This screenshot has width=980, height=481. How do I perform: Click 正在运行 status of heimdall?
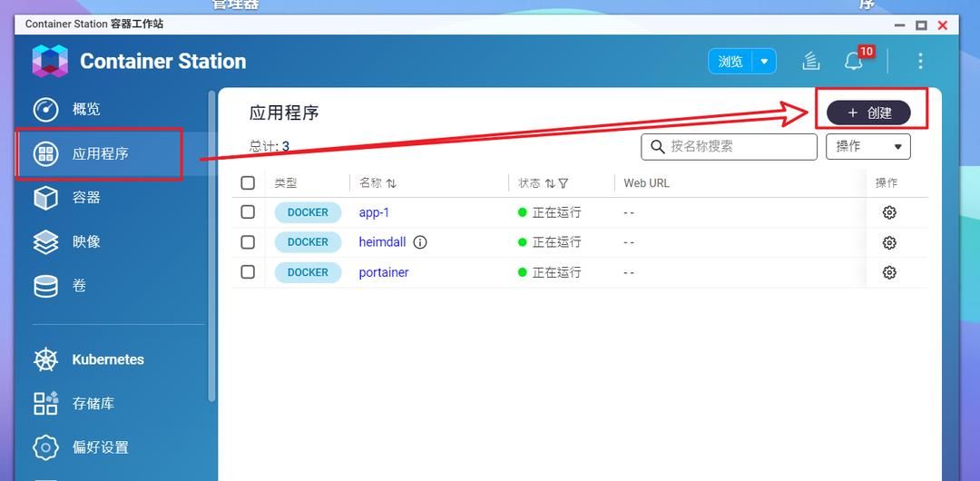click(x=549, y=242)
